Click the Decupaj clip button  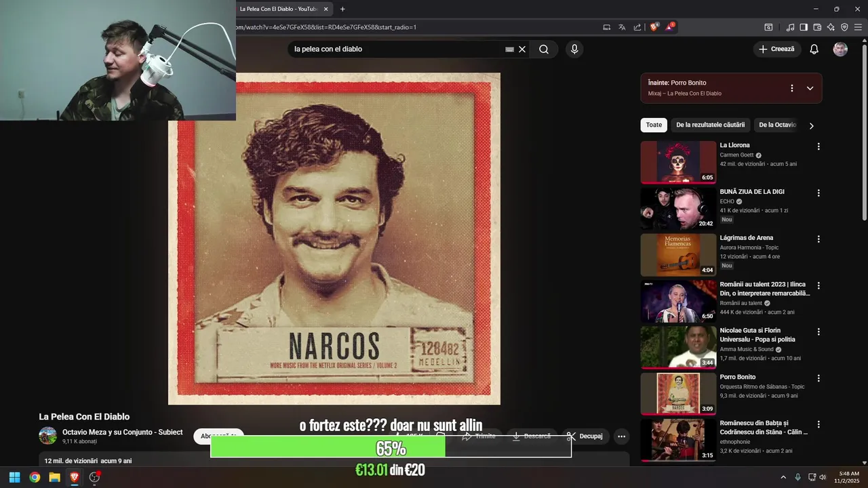pos(585,436)
